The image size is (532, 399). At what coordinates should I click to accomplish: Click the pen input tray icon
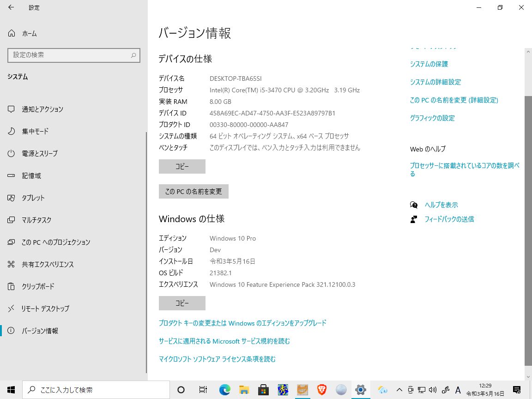[x=446, y=390]
